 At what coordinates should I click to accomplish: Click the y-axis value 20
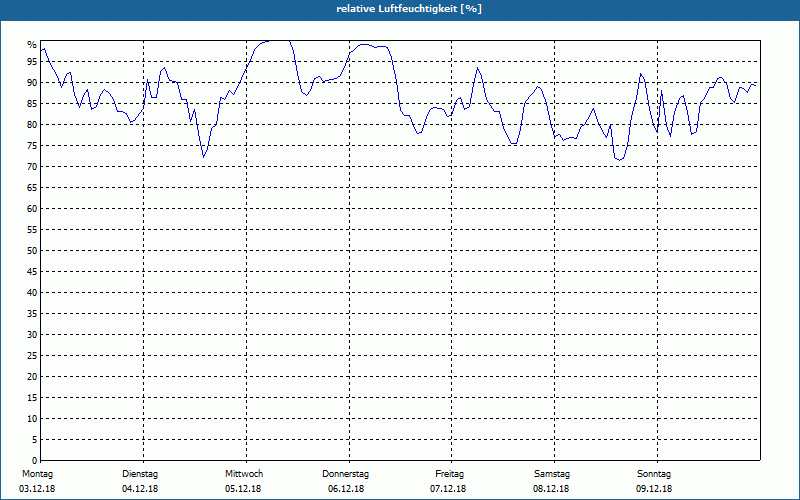32,377
